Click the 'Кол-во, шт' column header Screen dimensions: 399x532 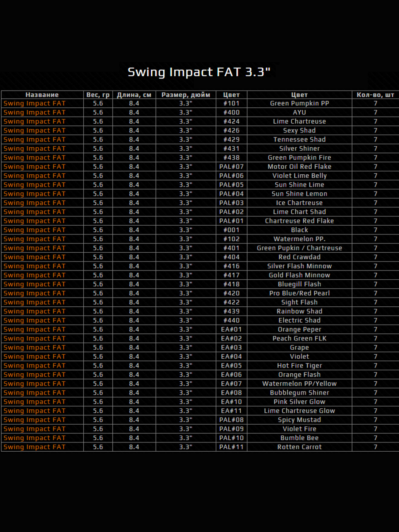tap(376, 94)
